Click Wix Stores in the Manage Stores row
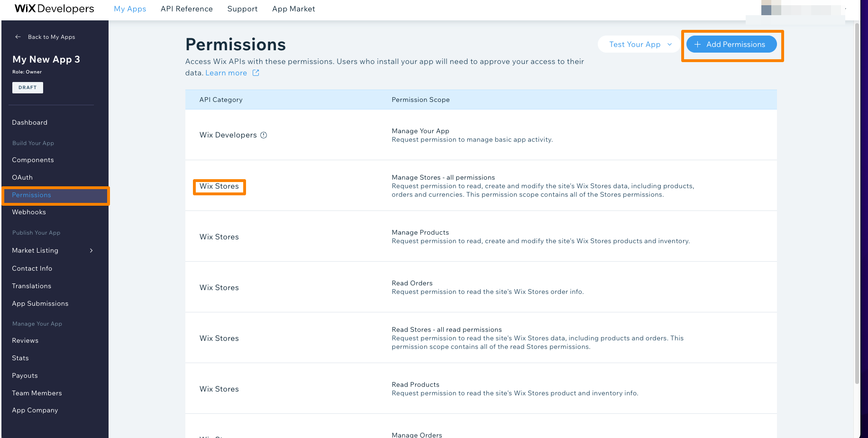Viewport: 868px width, 438px height. pyautogui.click(x=219, y=186)
